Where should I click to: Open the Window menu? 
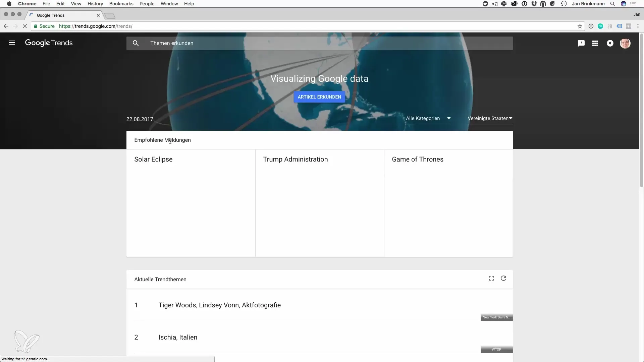click(169, 4)
